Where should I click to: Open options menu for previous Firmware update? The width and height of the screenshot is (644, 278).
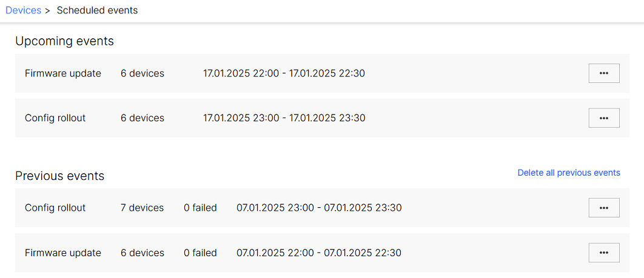tap(603, 253)
